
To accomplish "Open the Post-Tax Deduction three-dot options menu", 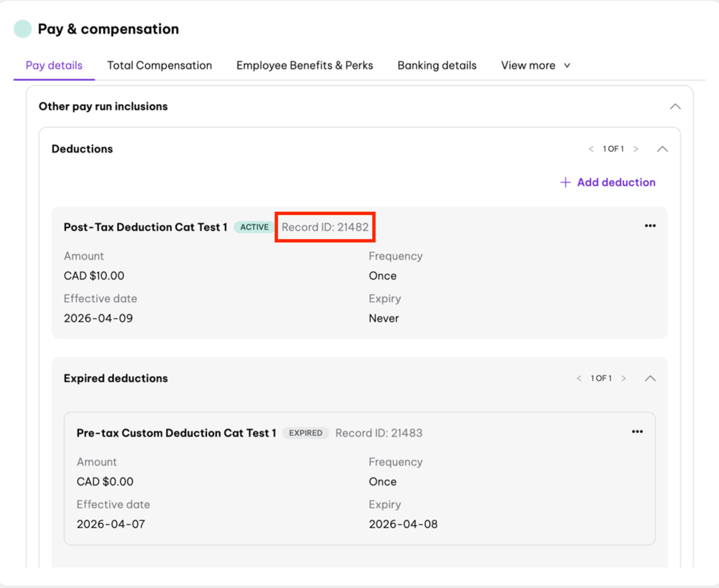I will click(x=650, y=226).
